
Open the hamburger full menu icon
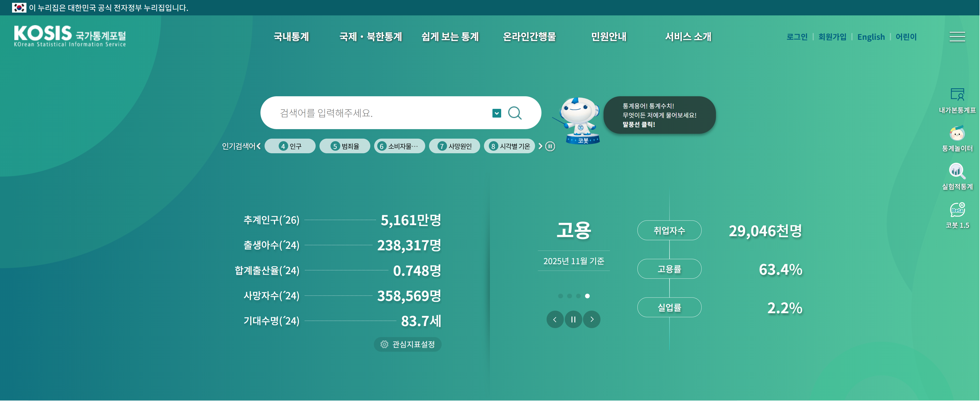tap(957, 36)
